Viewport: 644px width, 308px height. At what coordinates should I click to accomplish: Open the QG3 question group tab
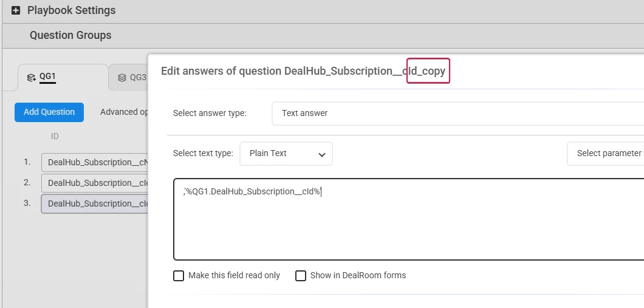[137, 78]
